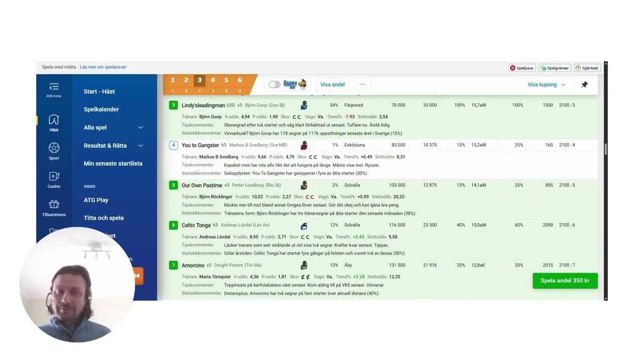Click Amorcino's record 12,8aK

click(x=478, y=265)
